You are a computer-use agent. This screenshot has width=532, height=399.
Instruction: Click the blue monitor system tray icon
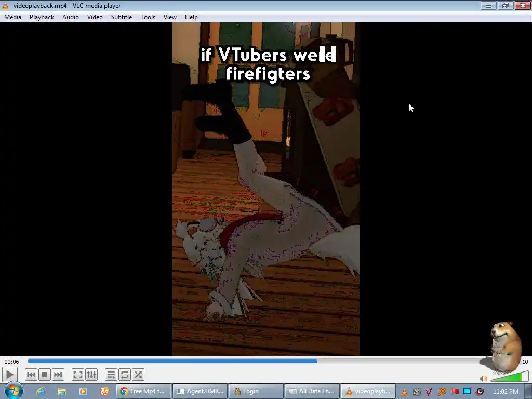pyautogui.click(x=467, y=392)
